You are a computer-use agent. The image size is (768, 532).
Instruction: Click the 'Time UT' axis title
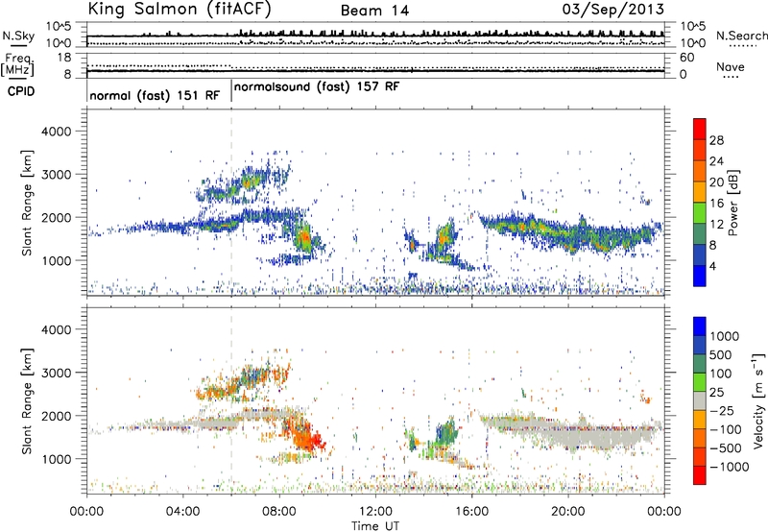(375, 526)
